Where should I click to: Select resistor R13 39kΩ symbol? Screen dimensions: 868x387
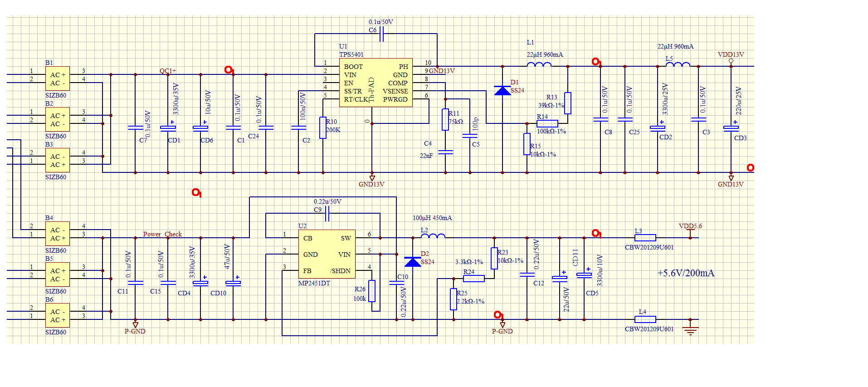coord(567,103)
